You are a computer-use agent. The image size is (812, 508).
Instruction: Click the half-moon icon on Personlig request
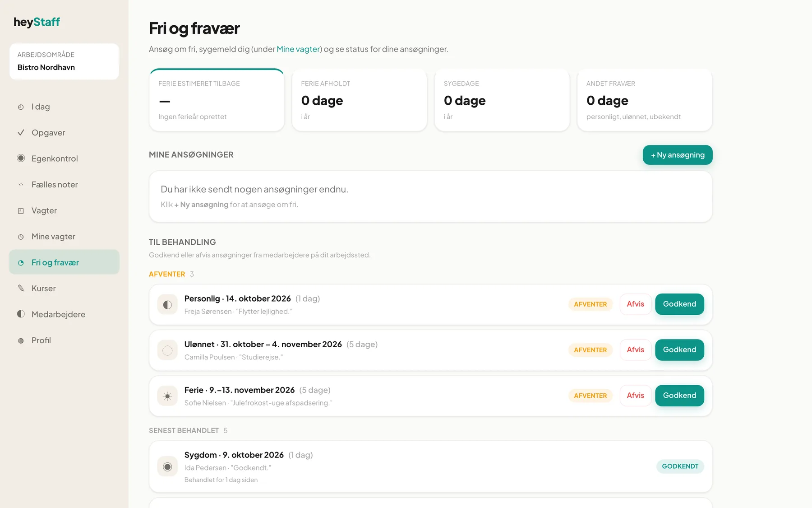(167, 305)
